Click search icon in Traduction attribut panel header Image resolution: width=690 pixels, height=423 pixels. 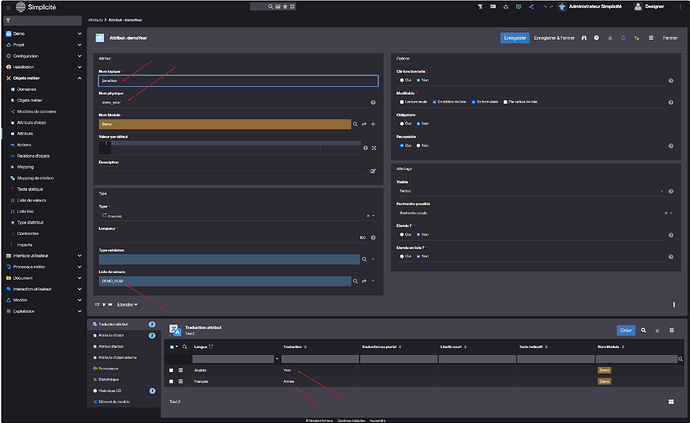(x=643, y=330)
